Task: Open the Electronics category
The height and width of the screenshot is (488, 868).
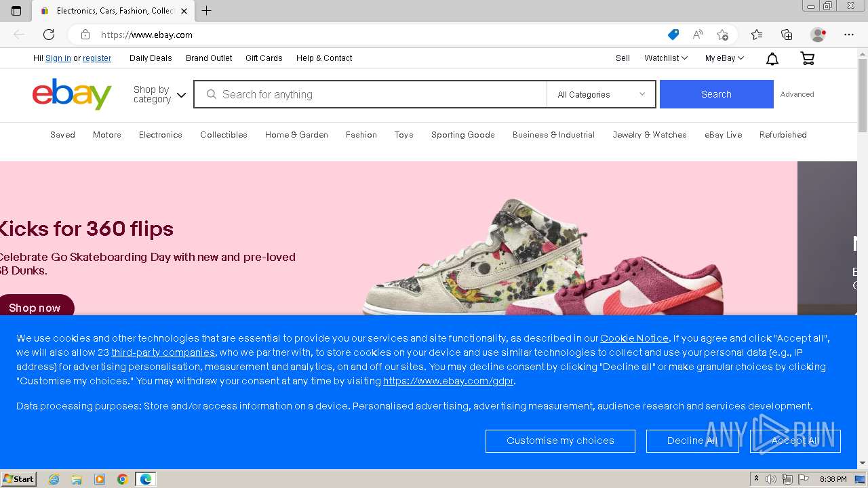Action: [161, 135]
